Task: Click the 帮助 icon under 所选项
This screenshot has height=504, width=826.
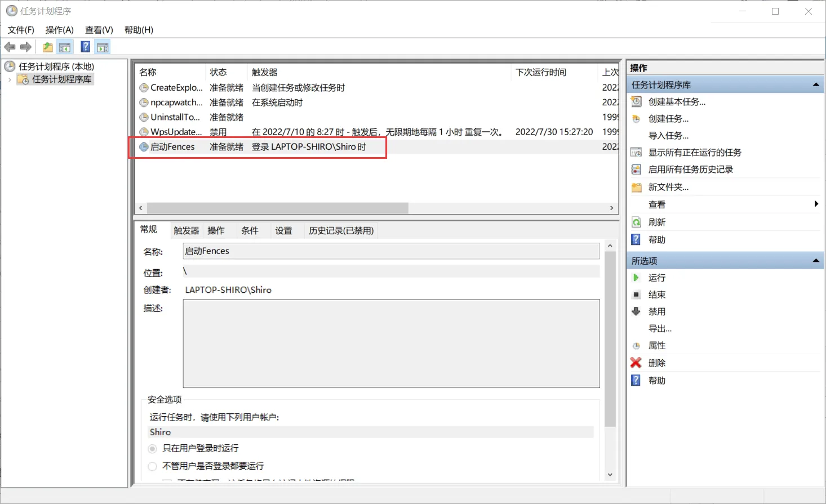Action: click(636, 380)
